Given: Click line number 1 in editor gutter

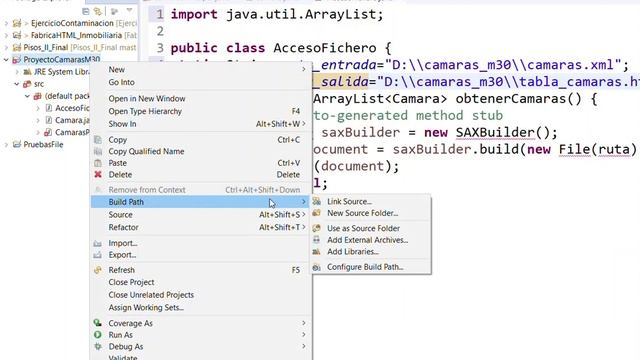Looking at the screenshot, I should point(160,14).
